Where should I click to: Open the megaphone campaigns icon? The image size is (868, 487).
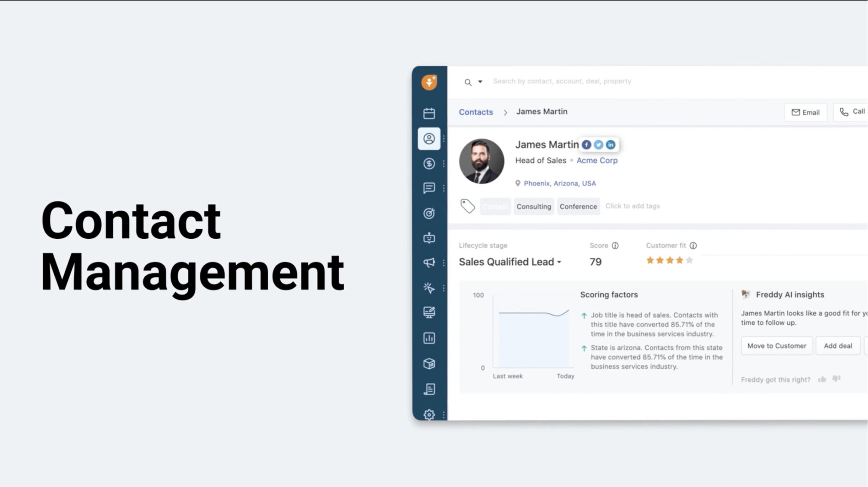click(x=429, y=263)
